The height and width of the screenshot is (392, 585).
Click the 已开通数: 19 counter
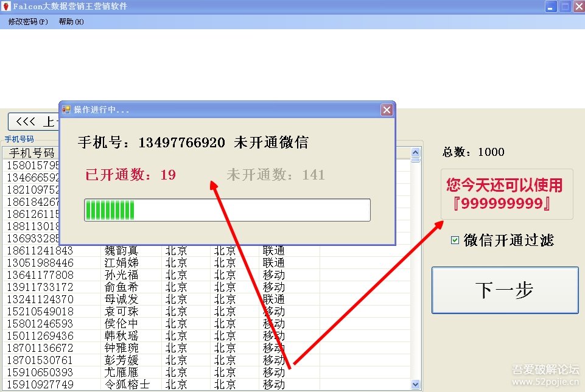pos(131,175)
